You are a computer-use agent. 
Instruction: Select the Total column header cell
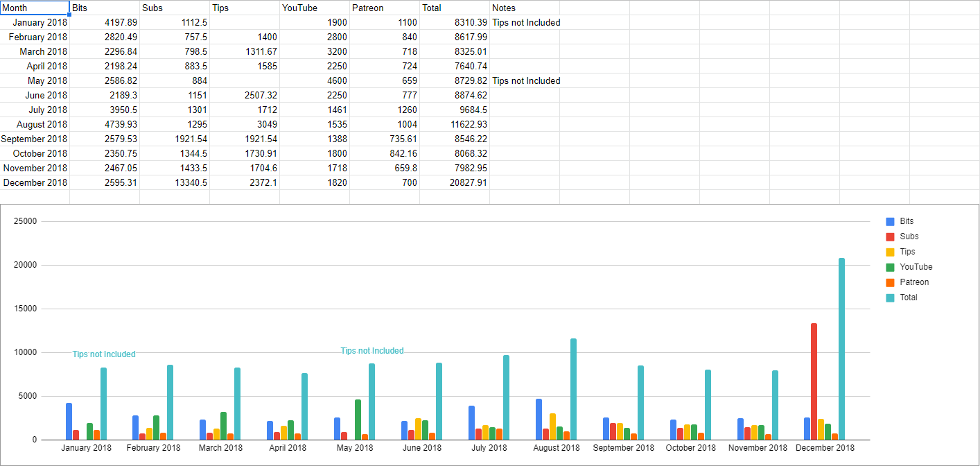coord(455,8)
